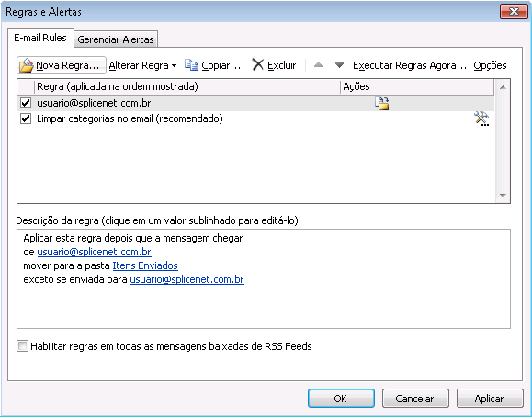
Task: Open Executar Regras Agora
Action: coord(410,65)
